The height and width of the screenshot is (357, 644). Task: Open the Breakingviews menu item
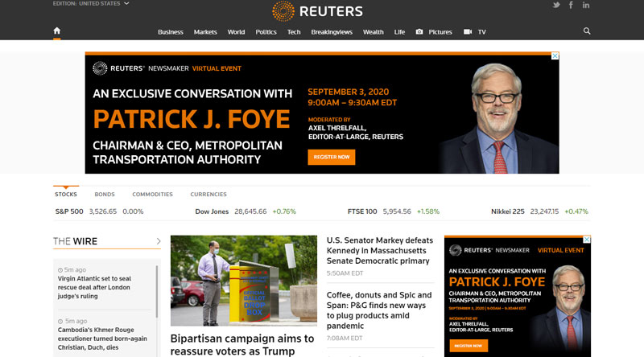click(x=332, y=32)
